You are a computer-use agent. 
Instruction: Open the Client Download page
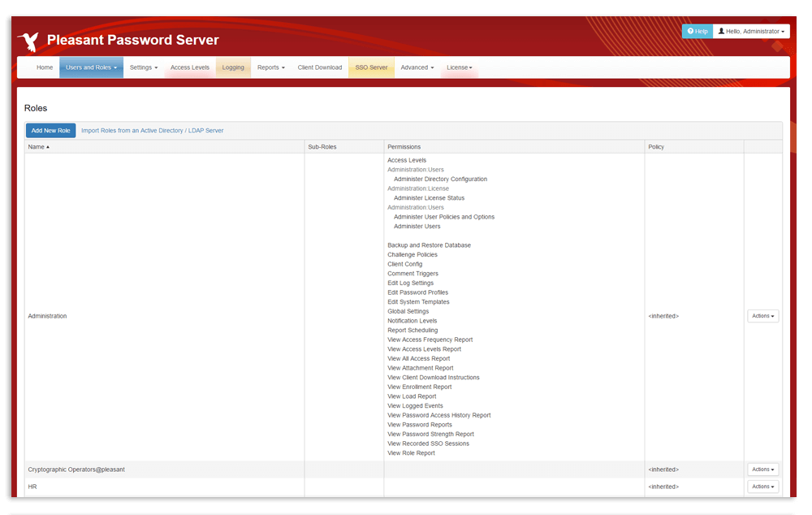point(320,67)
